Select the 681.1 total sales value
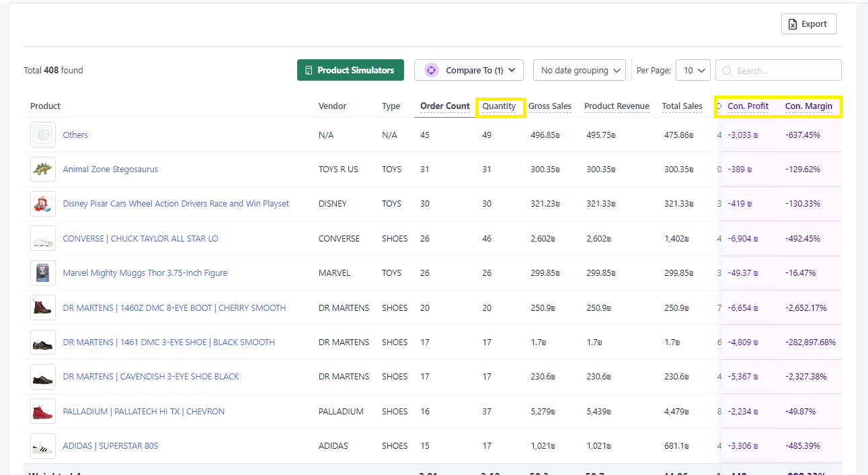 (x=677, y=445)
